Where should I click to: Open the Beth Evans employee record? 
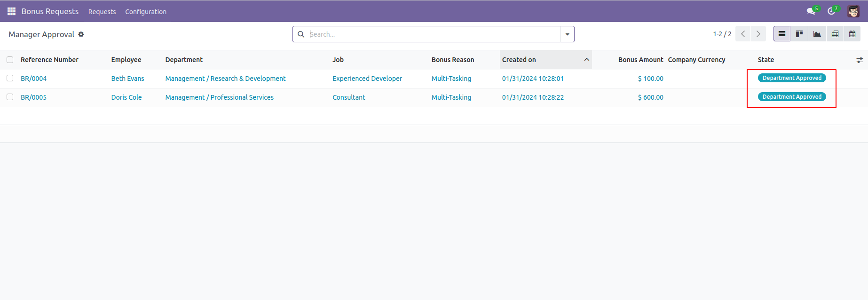[x=127, y=79]
